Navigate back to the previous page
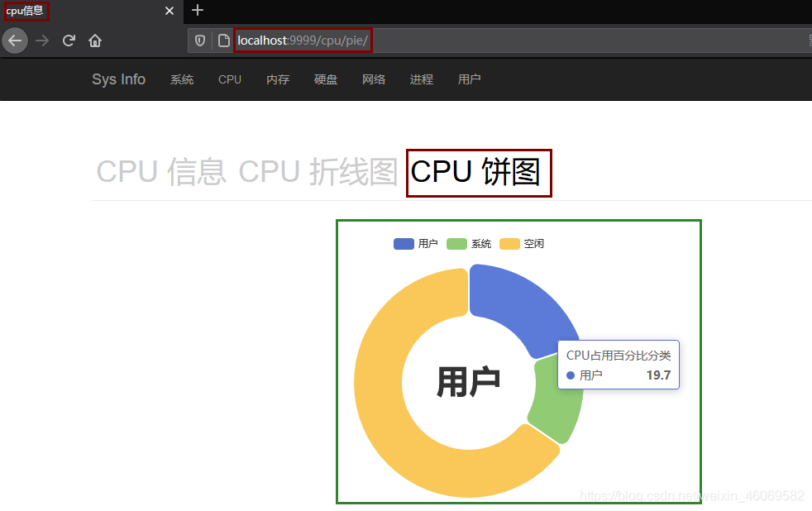The width and height of the screenshot is (812, 511). point(14,41)
